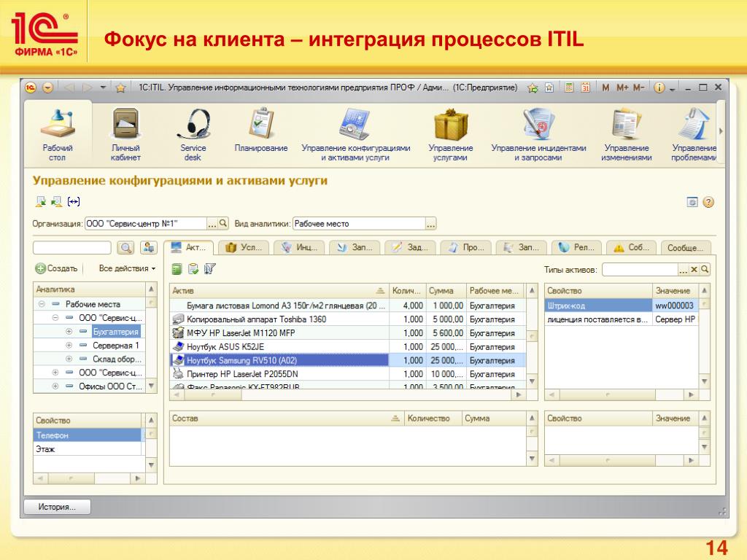The height and width of the screenshot is (560, 747).
Task: Expand the Склад обор... tree node
Action: point(69,359)
